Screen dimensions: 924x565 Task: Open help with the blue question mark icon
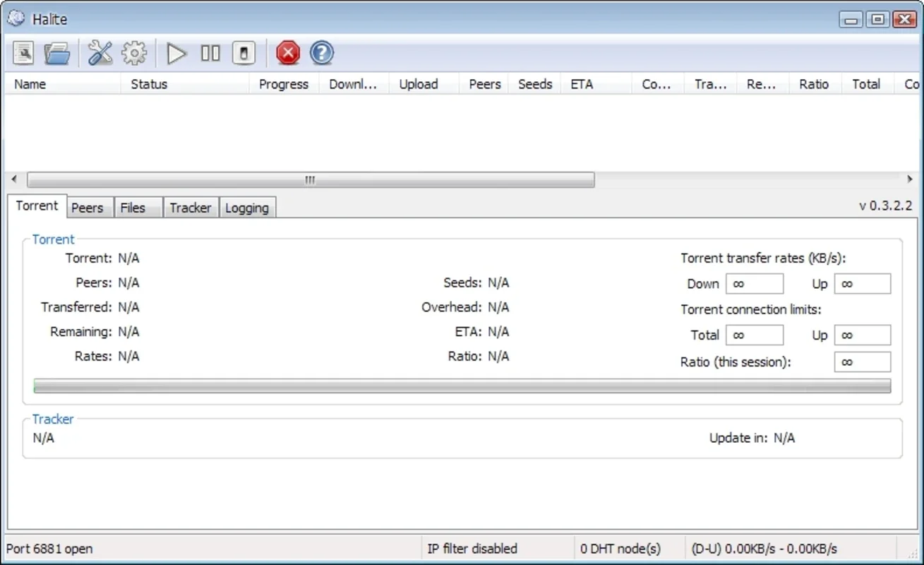(322, 53)
